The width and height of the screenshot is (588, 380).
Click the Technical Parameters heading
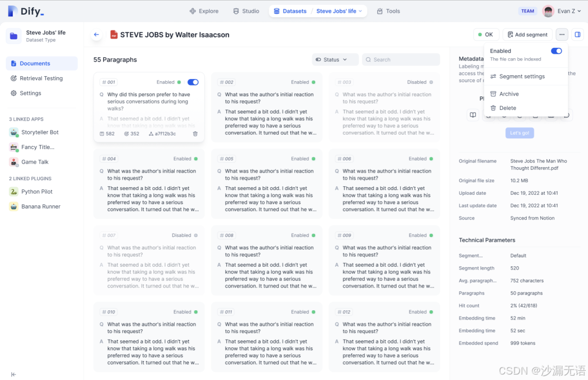click(487, 240)
